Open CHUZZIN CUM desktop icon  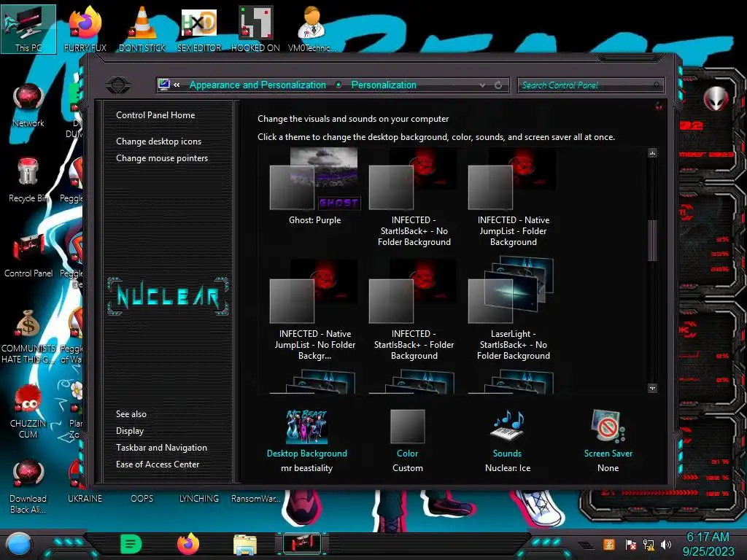coord(28,411)
